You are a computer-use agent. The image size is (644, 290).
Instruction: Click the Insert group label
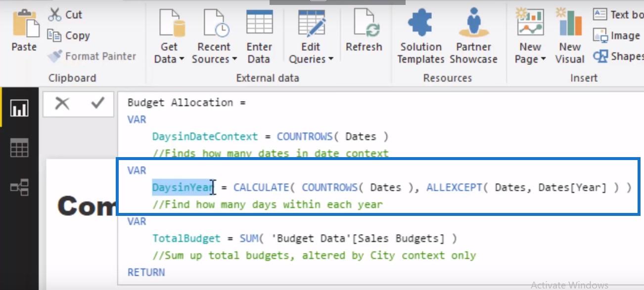pos(584,78)
